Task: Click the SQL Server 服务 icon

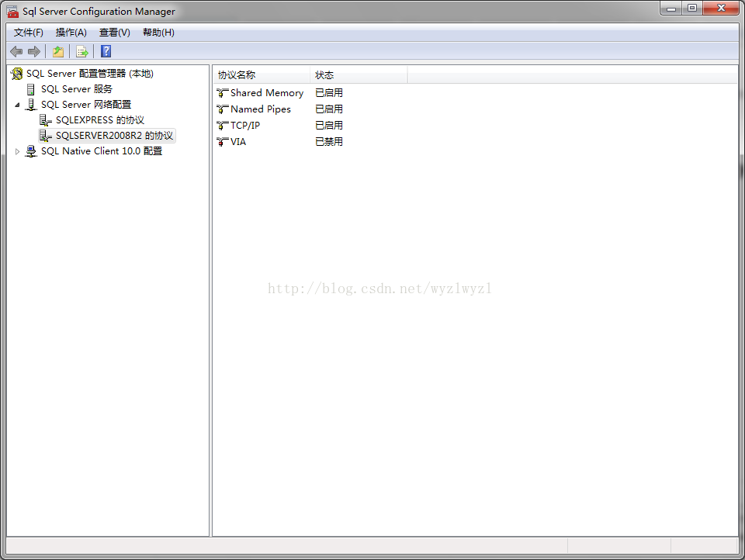Action: [x=31, y=89]
